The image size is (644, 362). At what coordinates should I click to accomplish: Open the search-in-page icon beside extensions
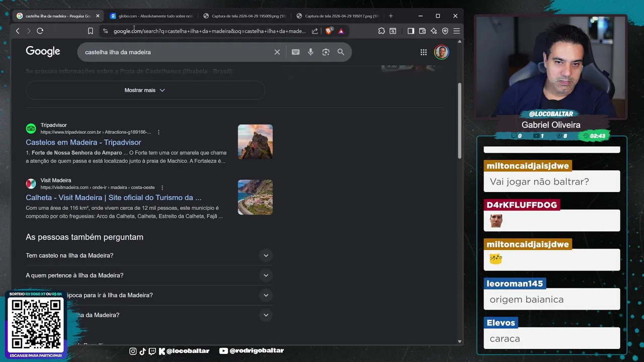393,31
